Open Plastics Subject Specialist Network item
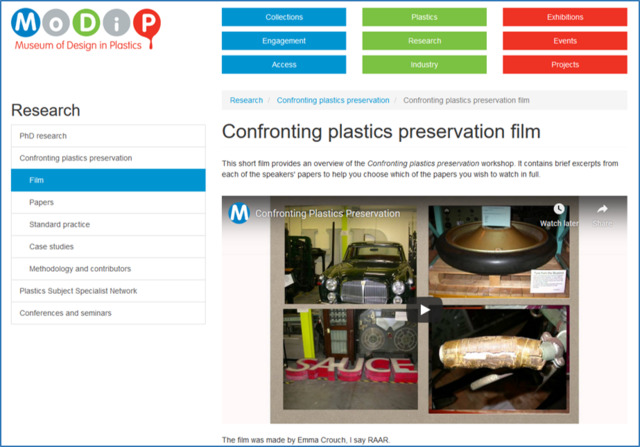The image size is (640, 447). coord(108,291)
